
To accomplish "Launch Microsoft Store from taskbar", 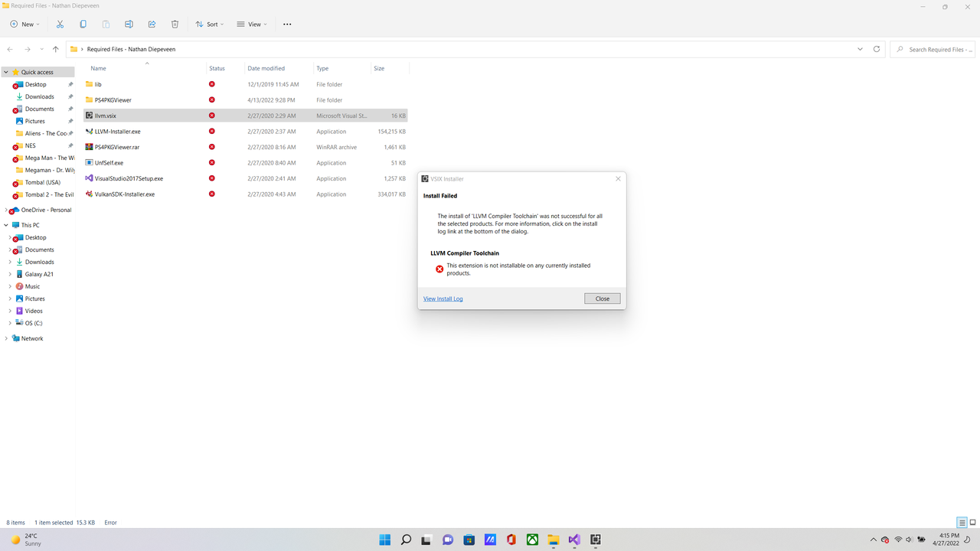I will (x=469, y=540).
